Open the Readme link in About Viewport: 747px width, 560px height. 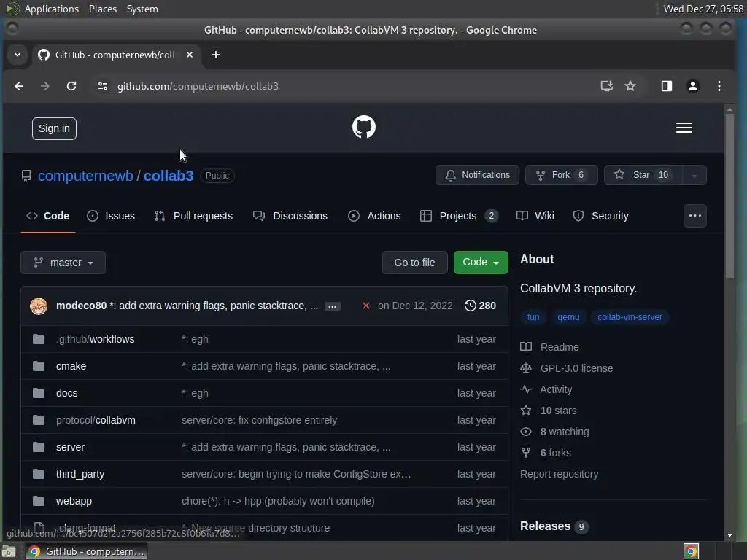[x=550, y=347]
